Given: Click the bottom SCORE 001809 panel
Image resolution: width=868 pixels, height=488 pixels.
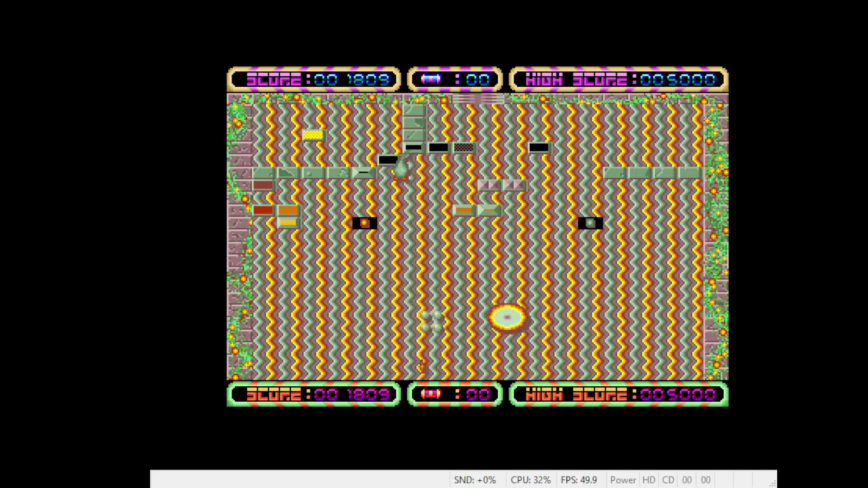Looking at the screenshot, I should coord(314,394).
